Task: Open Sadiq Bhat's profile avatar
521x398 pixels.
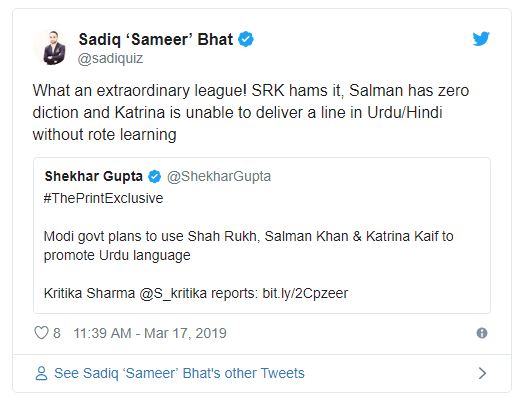Action: click(x=54, y=48)
